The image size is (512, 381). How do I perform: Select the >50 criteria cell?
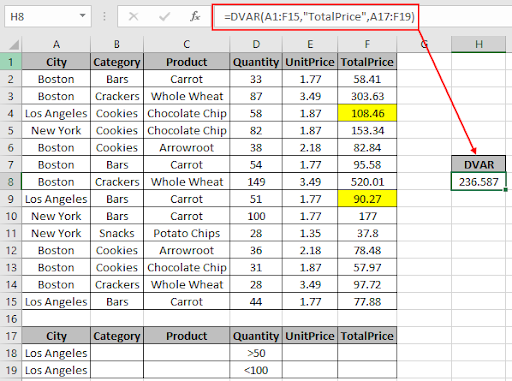256,353
